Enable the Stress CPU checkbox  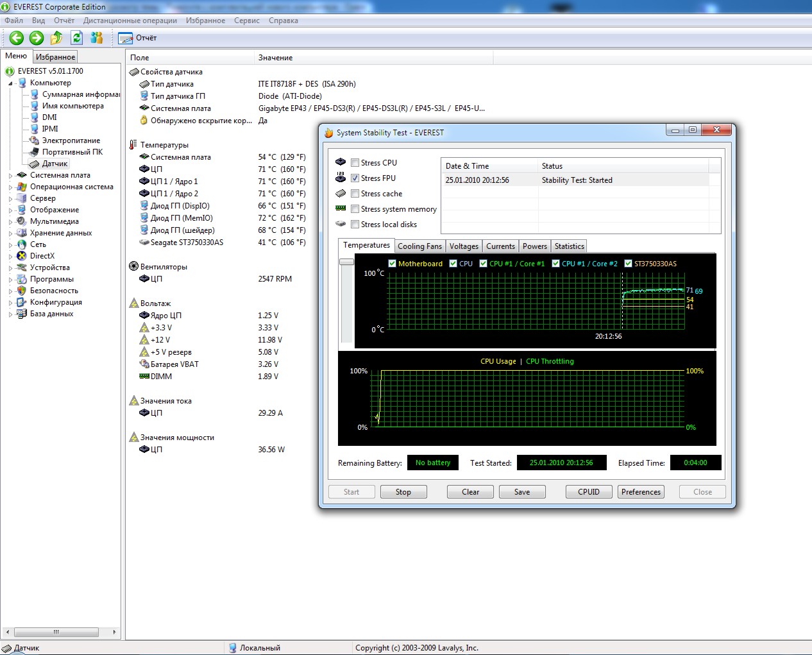(x=355, y=163)
